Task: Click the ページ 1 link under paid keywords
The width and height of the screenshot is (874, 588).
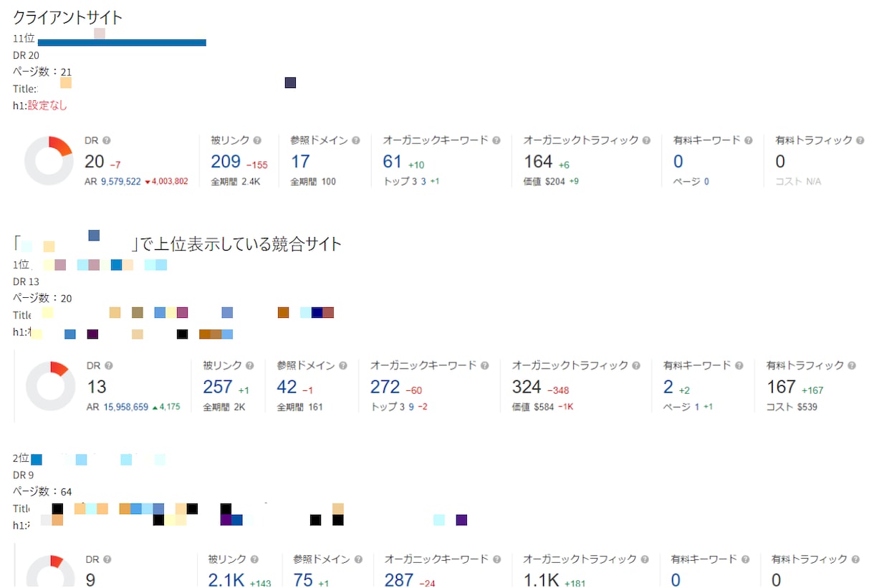Action: (697, 407)
